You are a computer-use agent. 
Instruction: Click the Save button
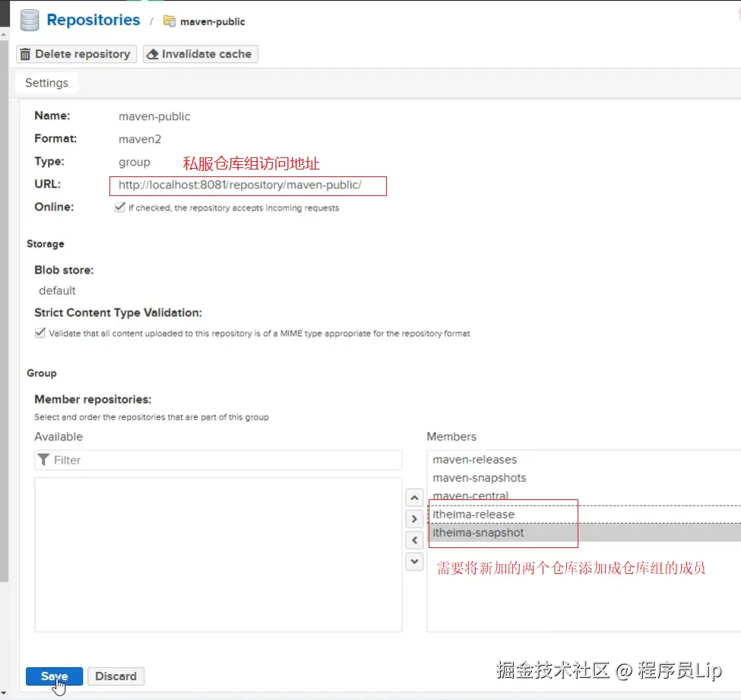coord(55,676)
